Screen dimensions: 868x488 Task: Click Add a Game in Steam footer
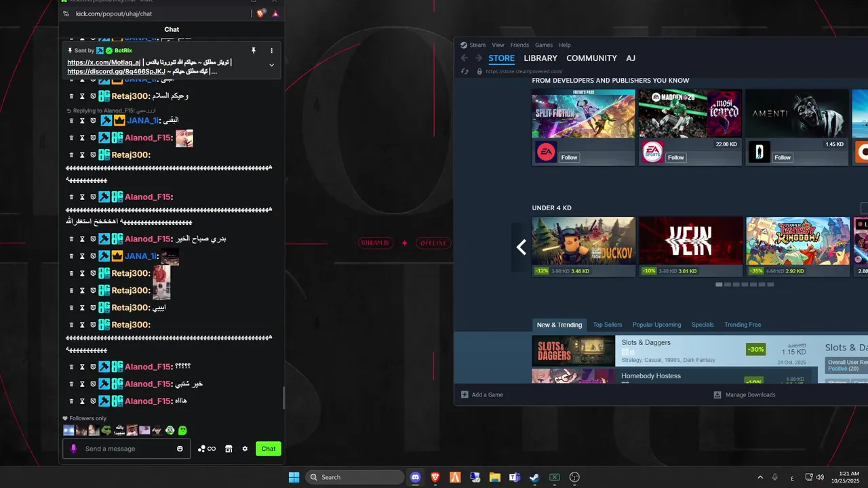coord(482,394)
